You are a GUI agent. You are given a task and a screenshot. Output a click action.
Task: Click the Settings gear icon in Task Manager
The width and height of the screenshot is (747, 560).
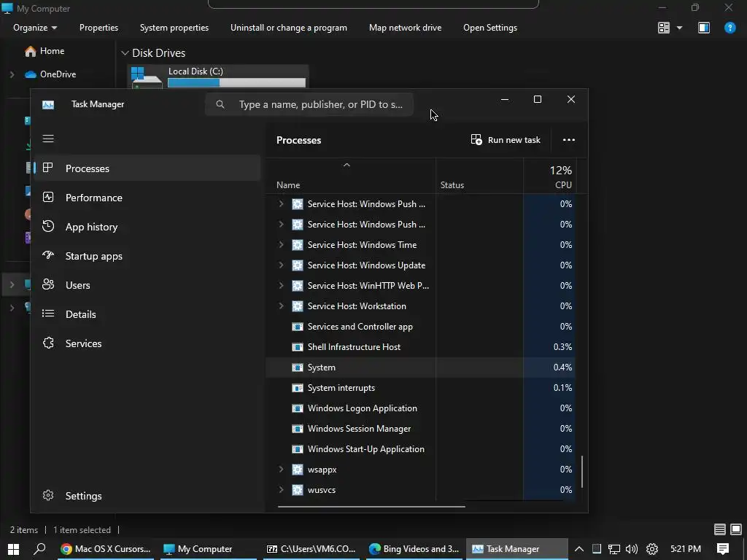pyautogui.click(x=48, y=495)
